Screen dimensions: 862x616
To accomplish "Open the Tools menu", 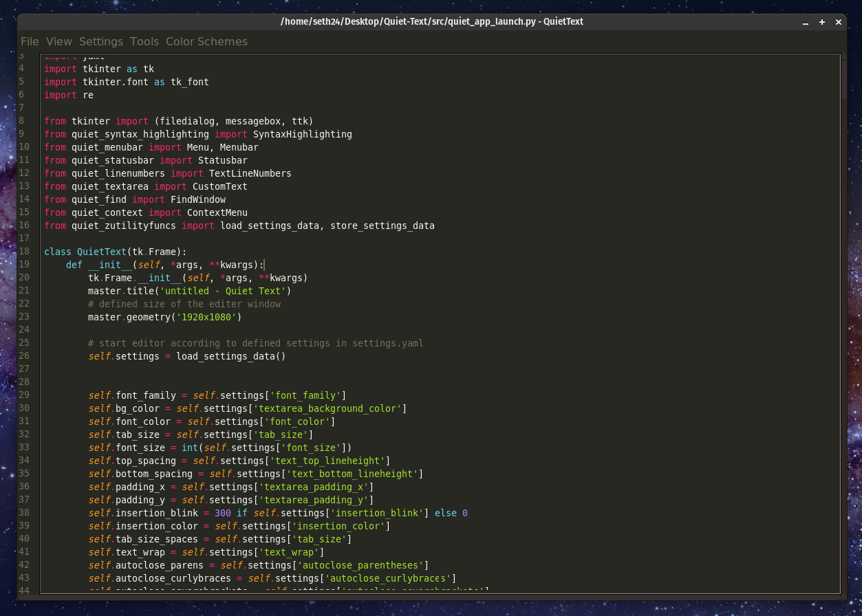I will click(144, 41).
